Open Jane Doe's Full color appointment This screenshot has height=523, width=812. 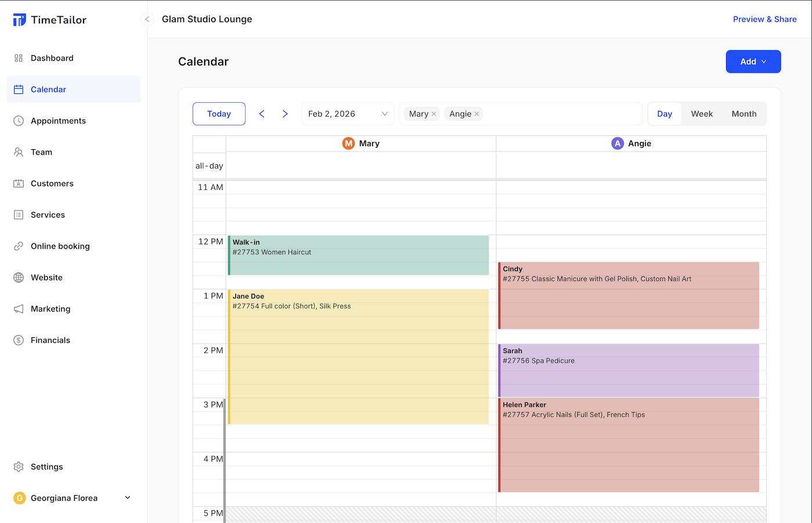[360, 354]
